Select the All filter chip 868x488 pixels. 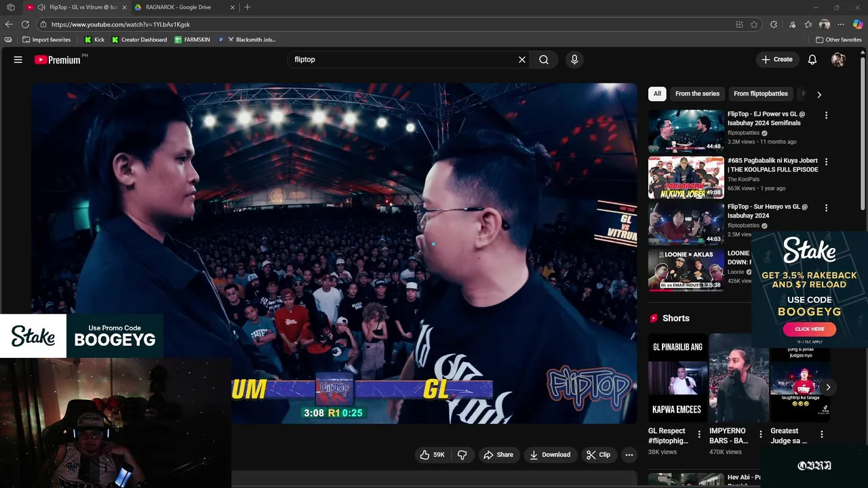pos(657,94)
